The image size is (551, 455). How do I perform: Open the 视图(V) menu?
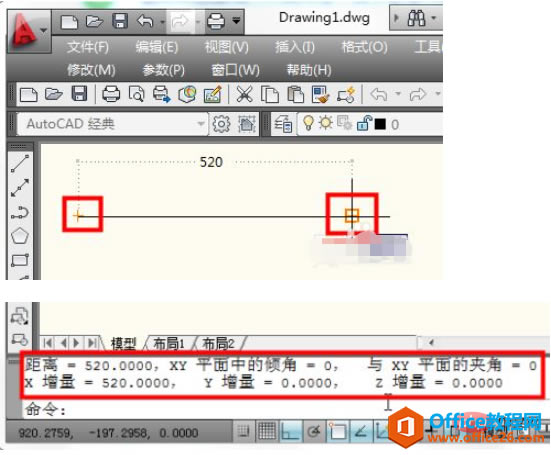tap(227, 47)
